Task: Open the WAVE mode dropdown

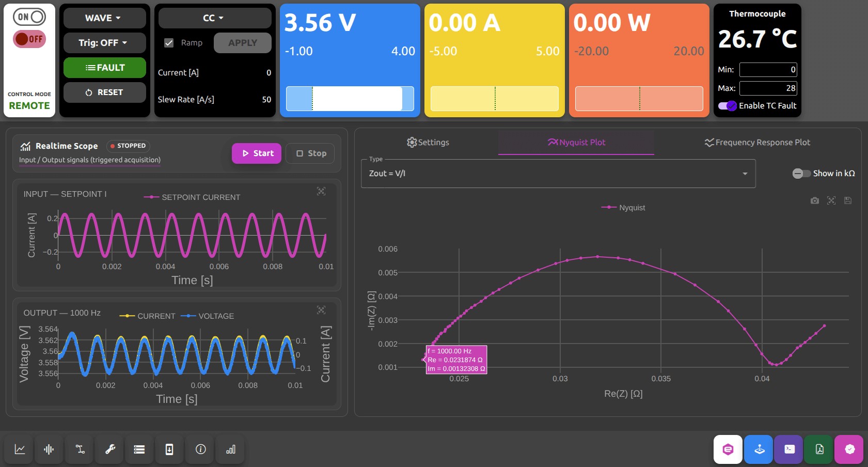Action: pyautogui.click(x=104, y=18)
